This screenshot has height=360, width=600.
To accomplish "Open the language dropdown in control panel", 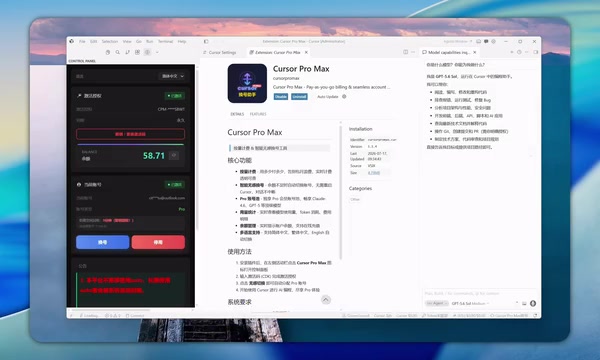I will pos(172,76).
